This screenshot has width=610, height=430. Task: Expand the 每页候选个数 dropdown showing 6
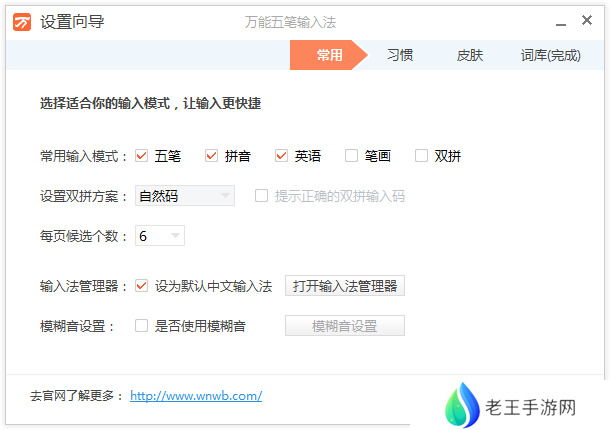coord(160,236)
